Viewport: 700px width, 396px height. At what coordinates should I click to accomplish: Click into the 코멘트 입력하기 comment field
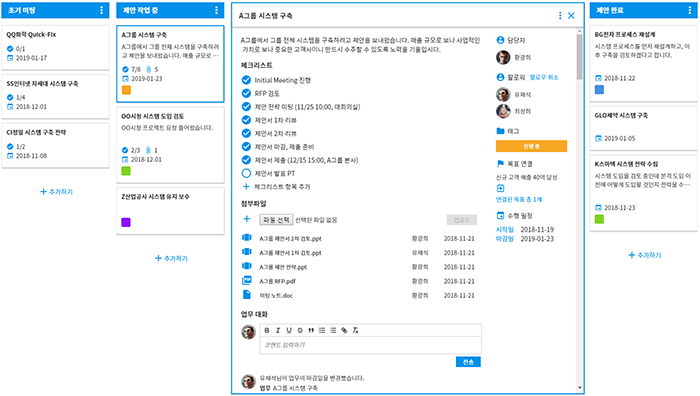370,345
